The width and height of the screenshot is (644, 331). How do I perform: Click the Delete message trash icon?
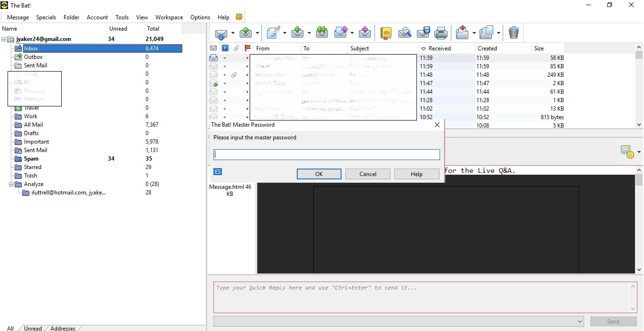(x=513, y=33)
